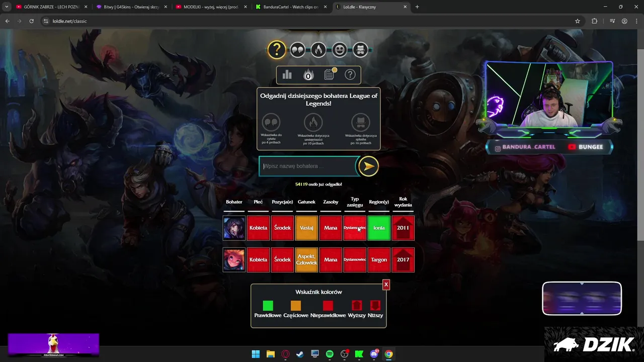644x362 pixels.
Task: Click the Niższy down-arrow legend icon
Action: pyautogui.click(x=375, y=305)
